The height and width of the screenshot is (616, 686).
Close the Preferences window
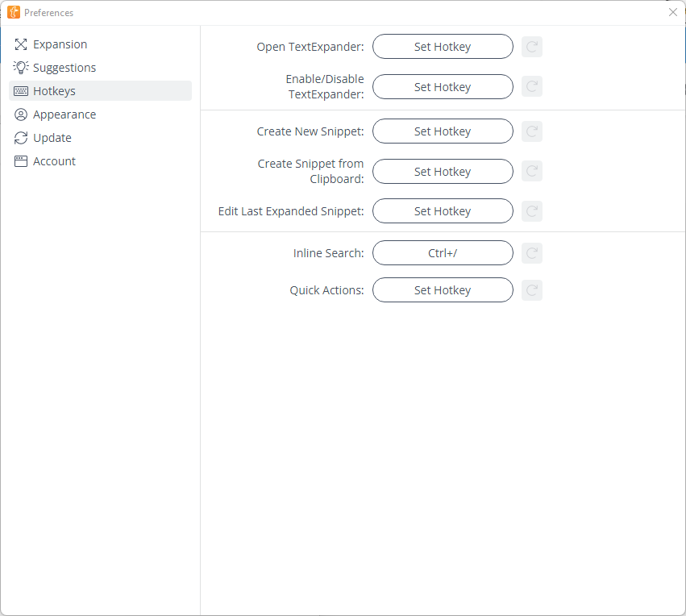tap(672, 12)
